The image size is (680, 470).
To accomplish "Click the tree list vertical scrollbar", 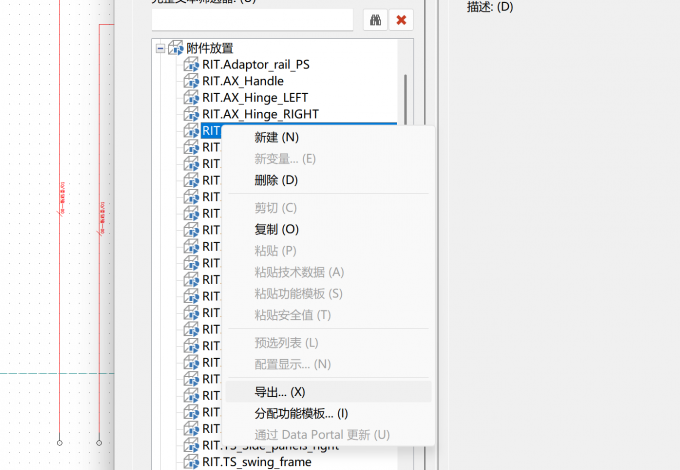I will coord(405,100).
